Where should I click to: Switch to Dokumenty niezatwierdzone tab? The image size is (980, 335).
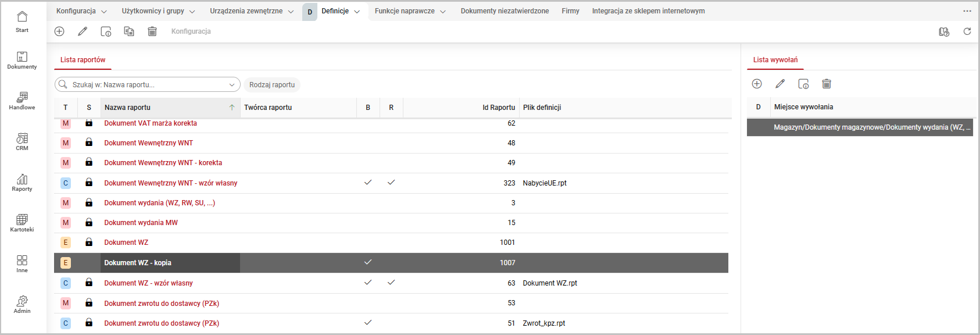(505, 11)
